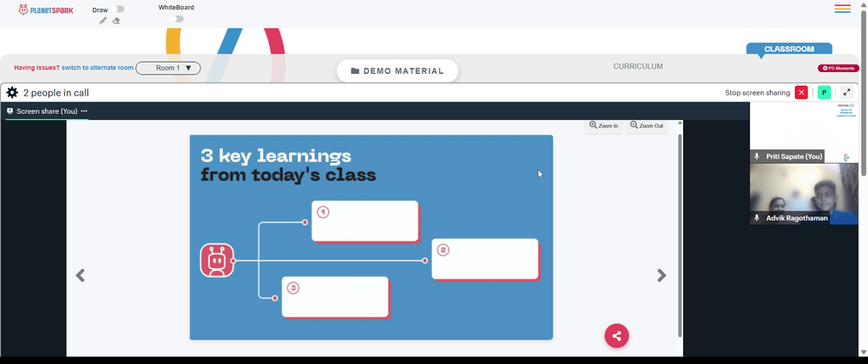The image size is (868, 364).
Task: Click the 3 key learnings heading
Action: tap(276, 156)
